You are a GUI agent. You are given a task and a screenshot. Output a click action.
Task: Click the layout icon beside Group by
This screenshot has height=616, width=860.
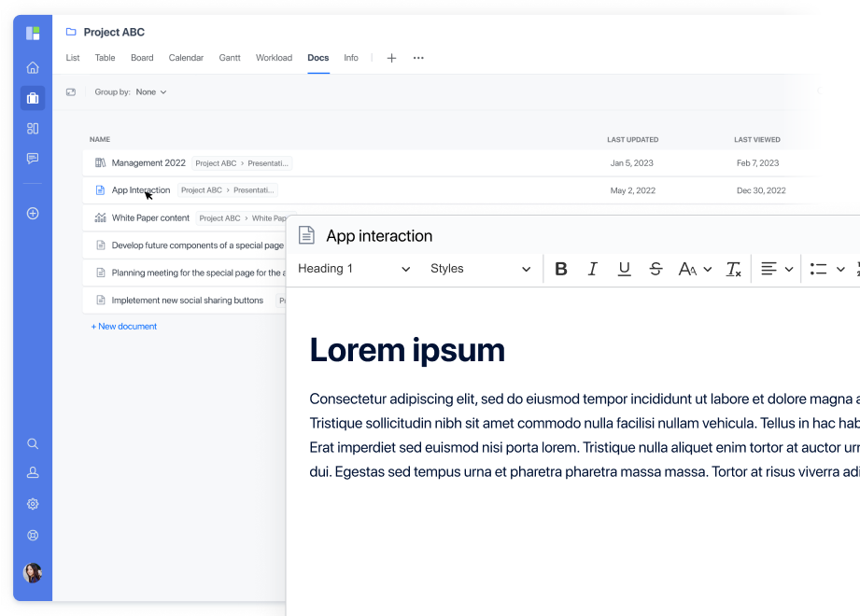pos(71,92)
